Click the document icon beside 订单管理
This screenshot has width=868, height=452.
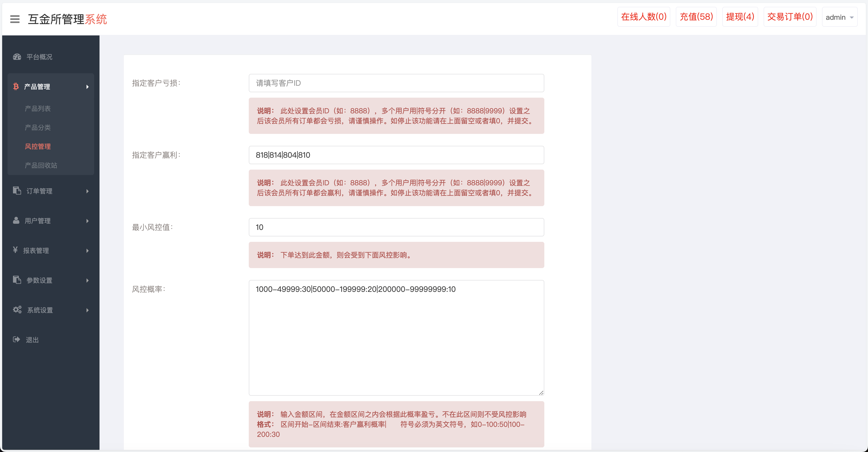(17, 191)
